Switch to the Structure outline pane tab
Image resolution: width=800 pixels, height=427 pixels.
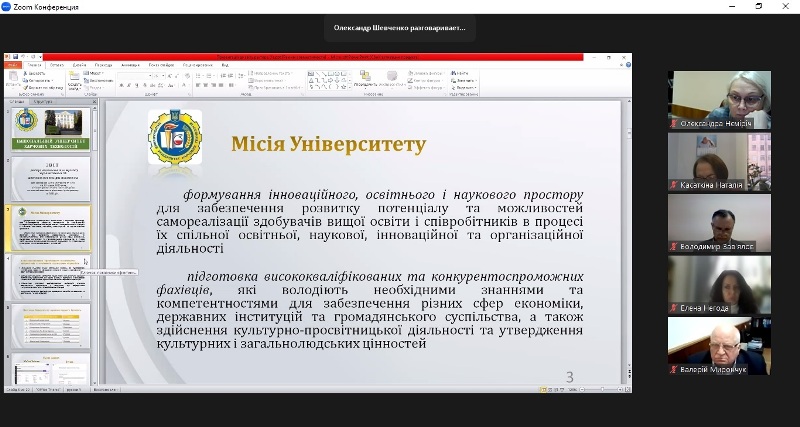pyautogui.click(x=43, y=102)
